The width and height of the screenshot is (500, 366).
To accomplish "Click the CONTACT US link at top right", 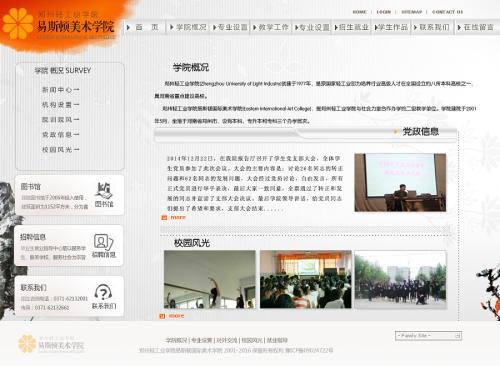I will click(x=447, y=12).
